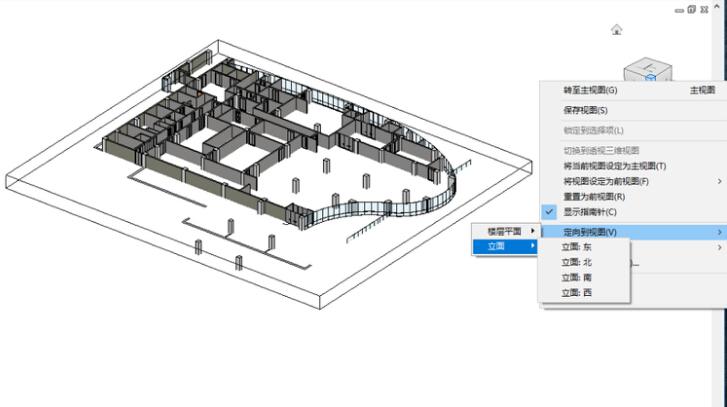Open the 楼层平面 submenu

click(505, 231)
